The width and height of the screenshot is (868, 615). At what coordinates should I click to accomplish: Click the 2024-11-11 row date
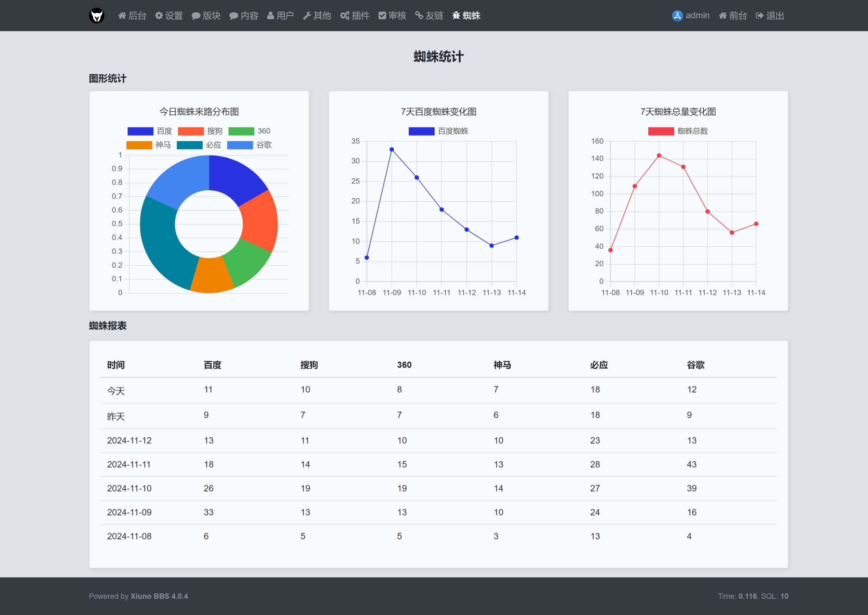pos(129,465)
